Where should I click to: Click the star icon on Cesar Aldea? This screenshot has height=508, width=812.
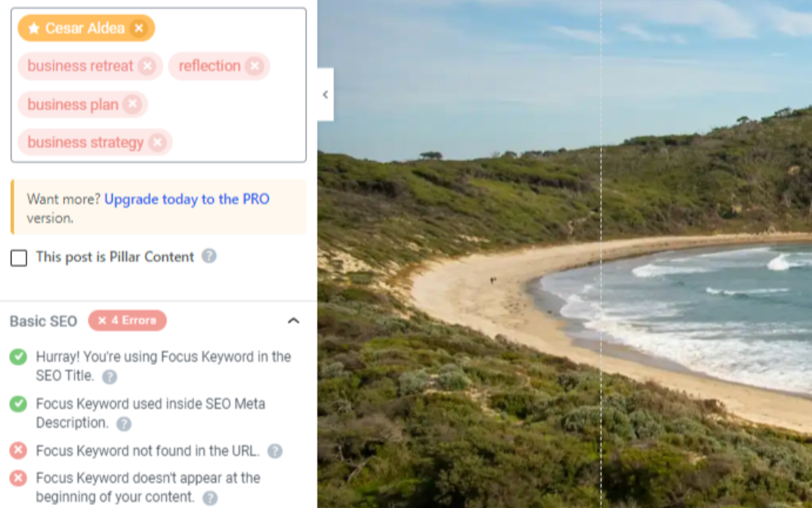click(34, 28)
